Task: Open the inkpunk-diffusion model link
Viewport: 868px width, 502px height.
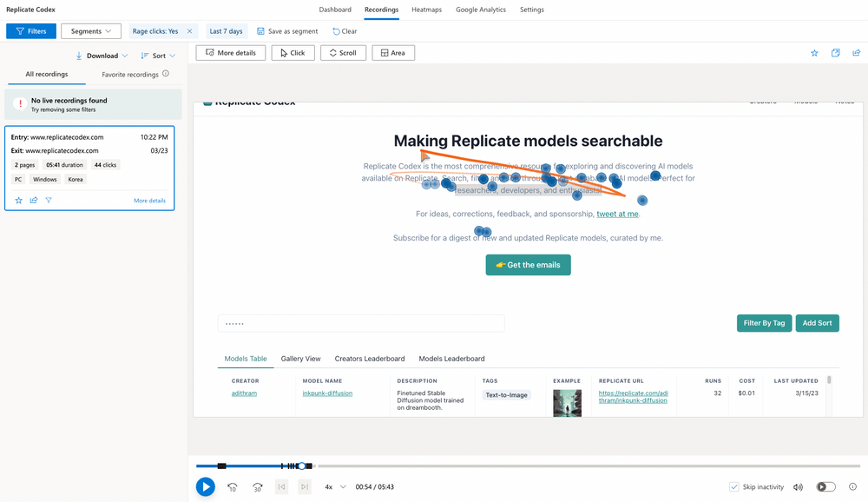Action: click(327, 393)
